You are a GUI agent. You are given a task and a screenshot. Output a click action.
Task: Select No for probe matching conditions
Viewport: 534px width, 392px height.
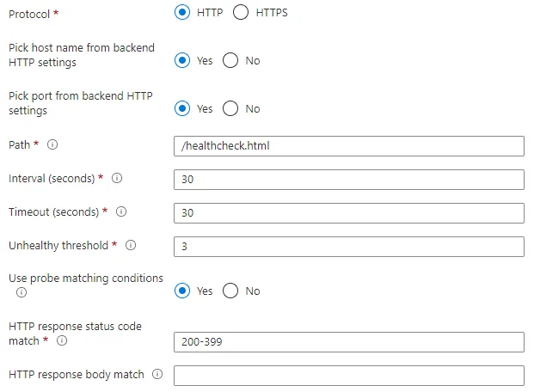(230, 291)
